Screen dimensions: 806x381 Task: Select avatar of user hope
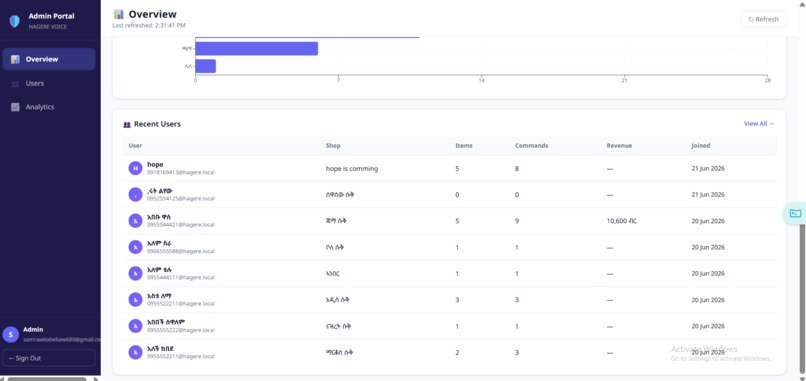tap(135, 168)
